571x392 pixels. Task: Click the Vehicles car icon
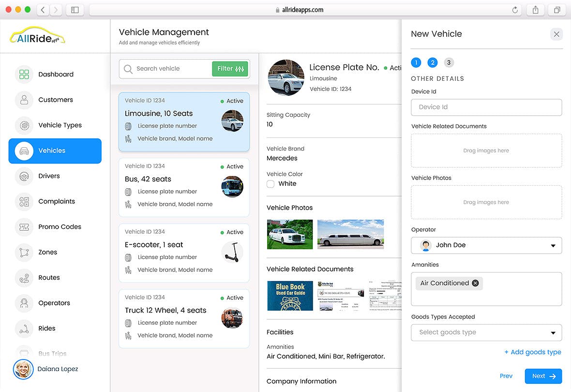click(24, 151)
